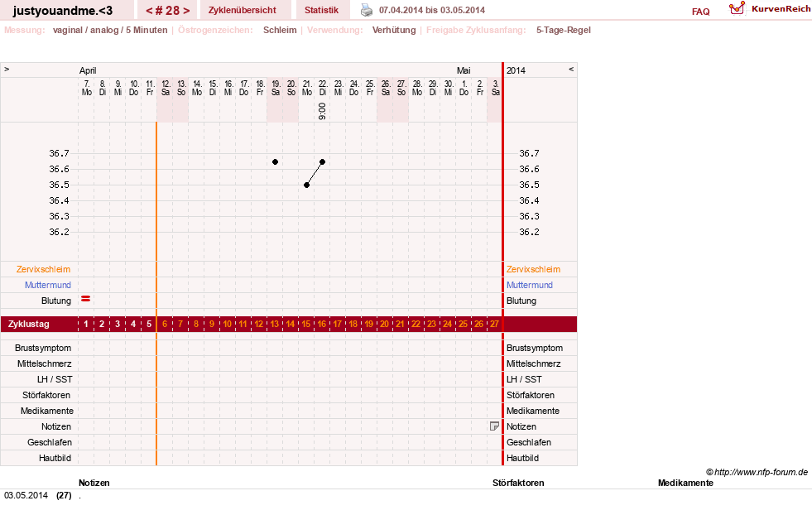Click the left Zervixschleim label
The height and width of the screenshot is (515, 812).
tap(44, 269)
